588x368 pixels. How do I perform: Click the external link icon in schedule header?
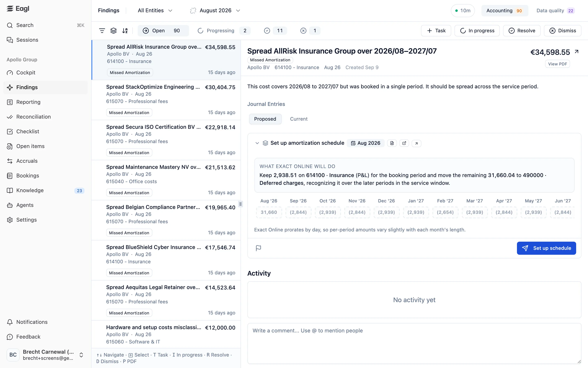404,143
